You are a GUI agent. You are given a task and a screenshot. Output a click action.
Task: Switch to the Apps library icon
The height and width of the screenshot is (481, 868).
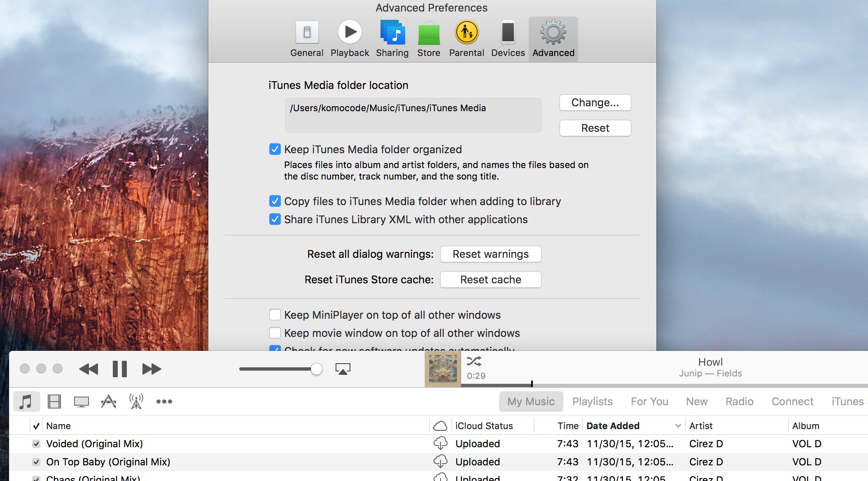click(109, 402)
